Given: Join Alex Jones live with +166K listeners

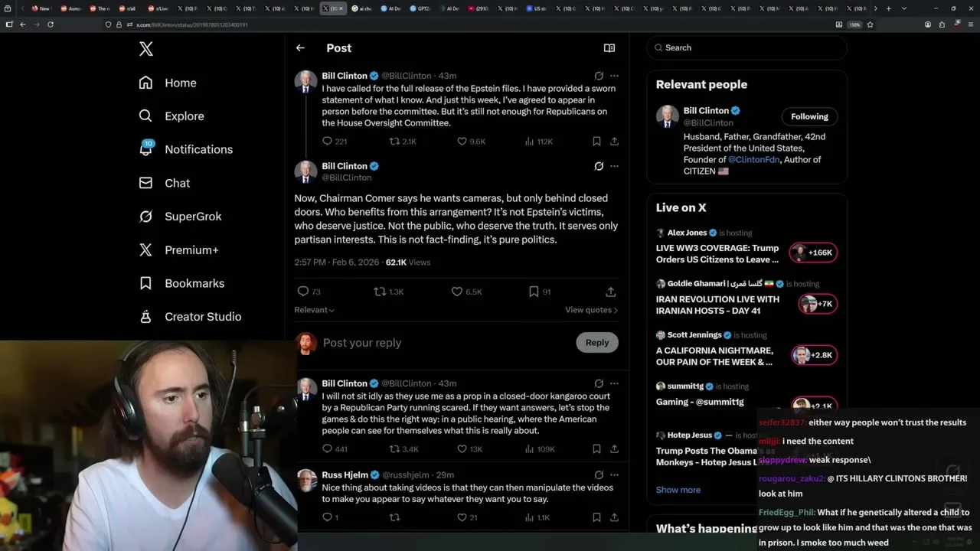Looking at the screenshot, I should point(813,253).
